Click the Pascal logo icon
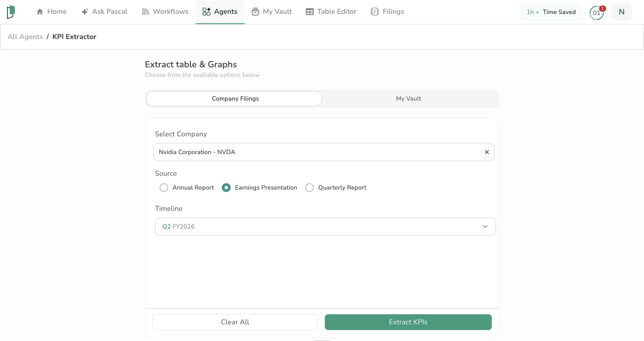This screenshot has width=644, height=341. [11, 12]
